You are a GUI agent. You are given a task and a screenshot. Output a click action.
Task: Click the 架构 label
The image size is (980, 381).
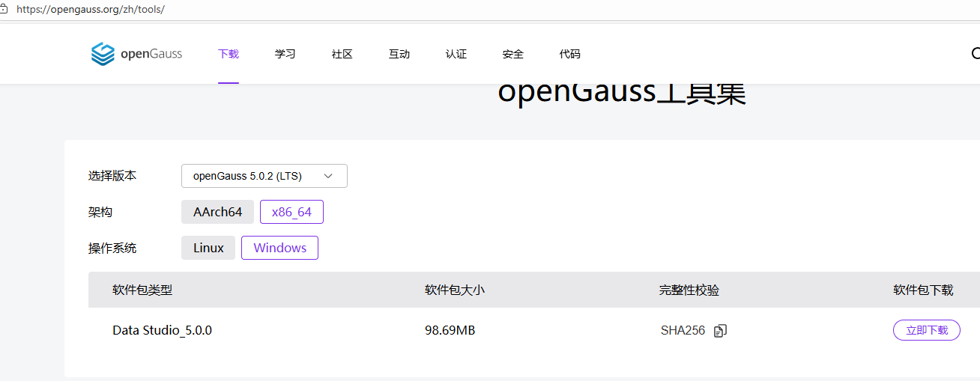pyautogui.click(x=100, y=212)
